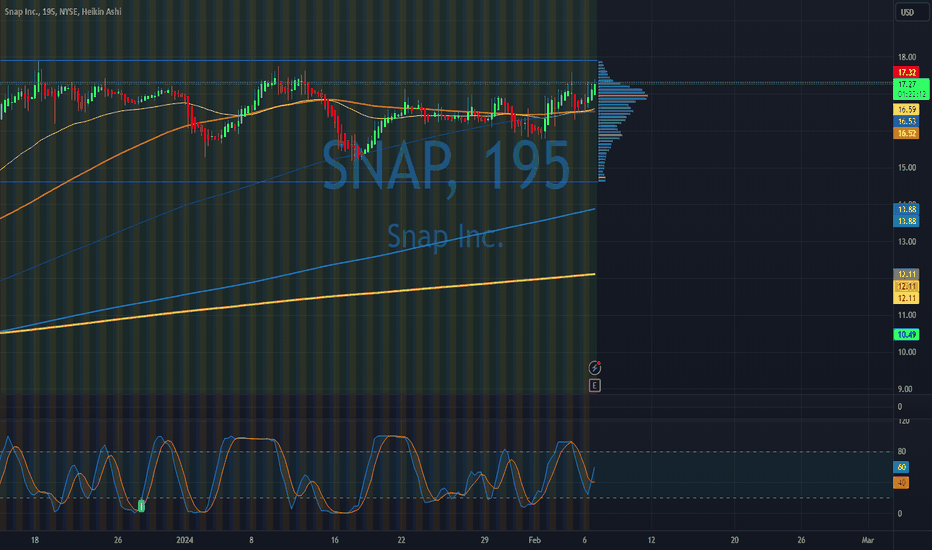Click the 29 date label on time axis
The height and width of the screenshot is (550, 932).
484,540
